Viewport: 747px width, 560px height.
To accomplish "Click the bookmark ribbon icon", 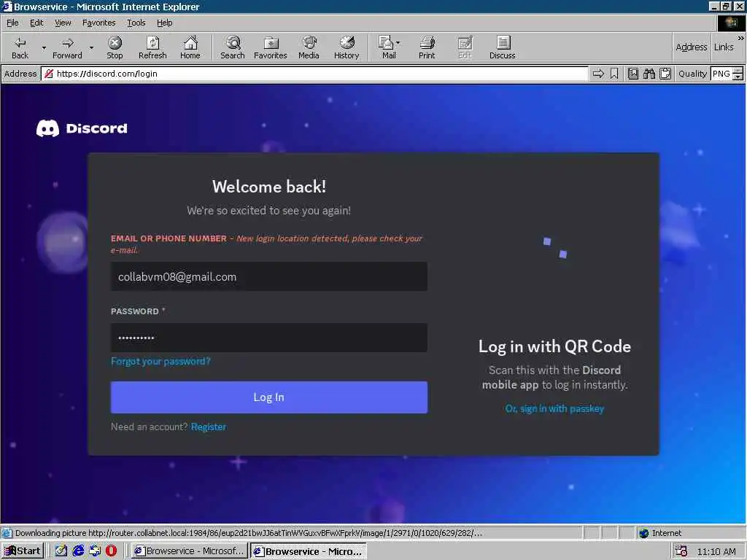I will 614,74.
